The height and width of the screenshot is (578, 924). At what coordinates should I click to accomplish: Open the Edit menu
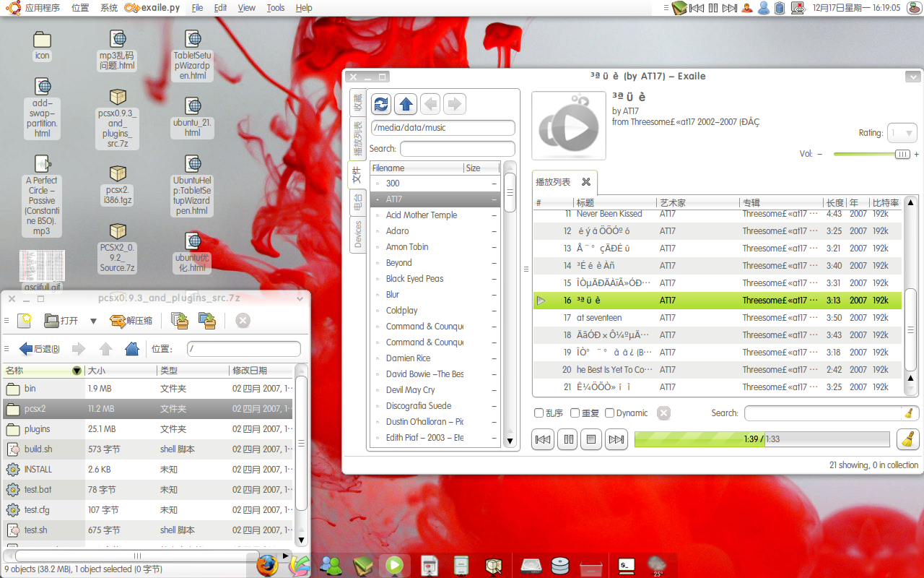[x=220, y=8]
